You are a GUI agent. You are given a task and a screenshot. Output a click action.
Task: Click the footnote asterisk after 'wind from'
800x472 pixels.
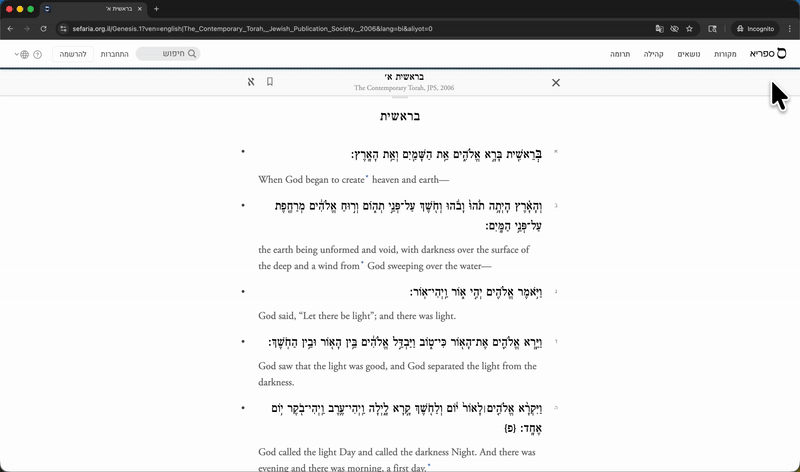[x=362, y=263]
